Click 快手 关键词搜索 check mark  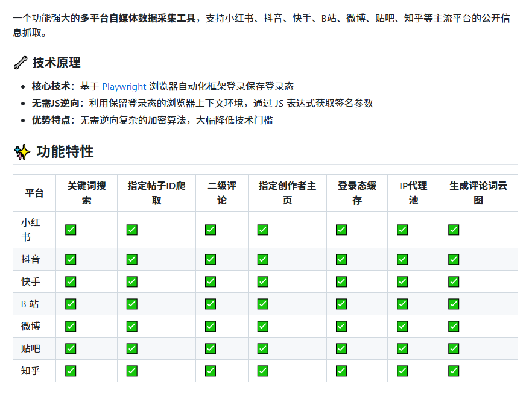click(x=71, y=281)
